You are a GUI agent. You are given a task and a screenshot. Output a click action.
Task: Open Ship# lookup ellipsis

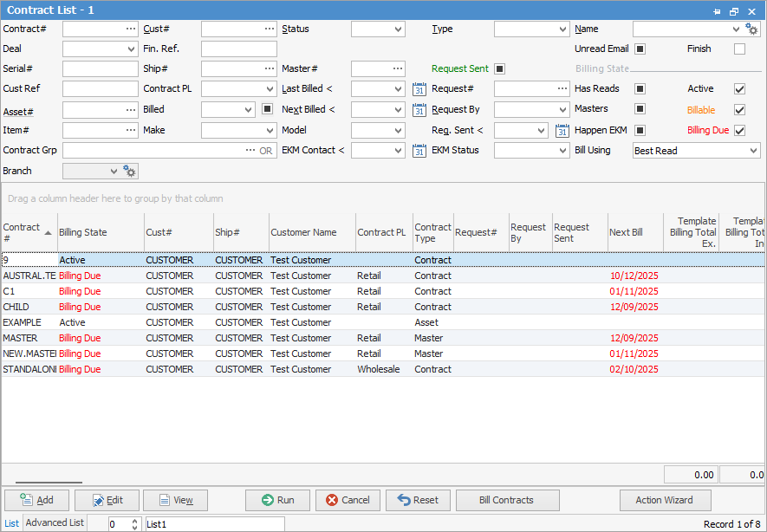coord(270,68)
